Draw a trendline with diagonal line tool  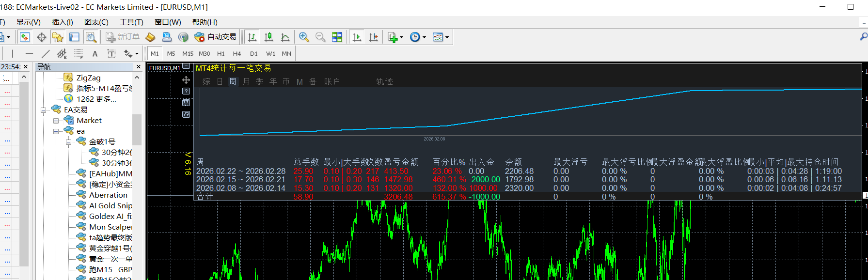pyautogui.click(x=46, y=54)
